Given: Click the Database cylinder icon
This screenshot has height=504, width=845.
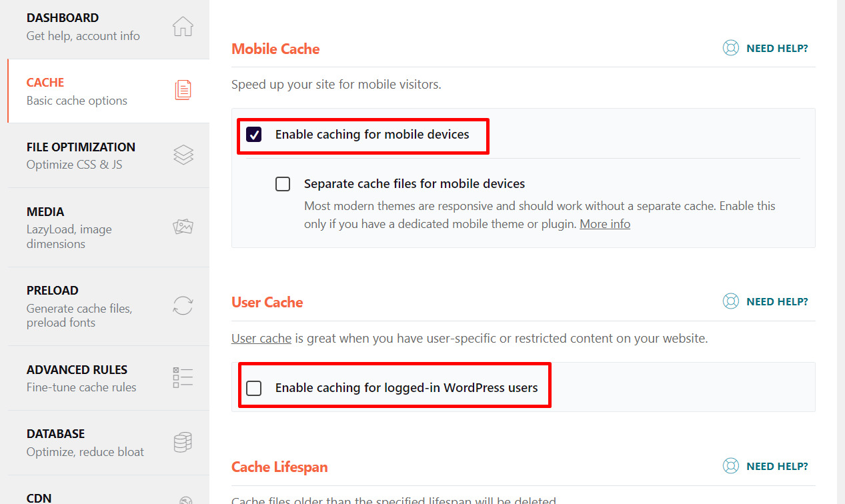Looking at the screenshot, I should [x=183, y=442].
